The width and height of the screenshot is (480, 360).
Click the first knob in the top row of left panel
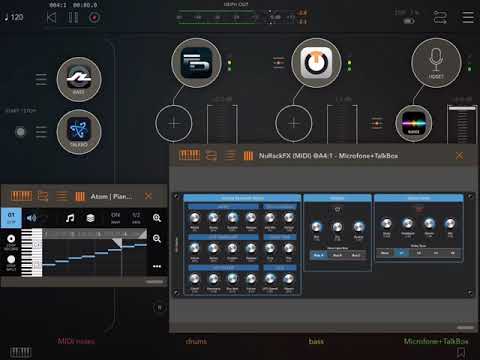pyautogui.click(x=195, y=218)
